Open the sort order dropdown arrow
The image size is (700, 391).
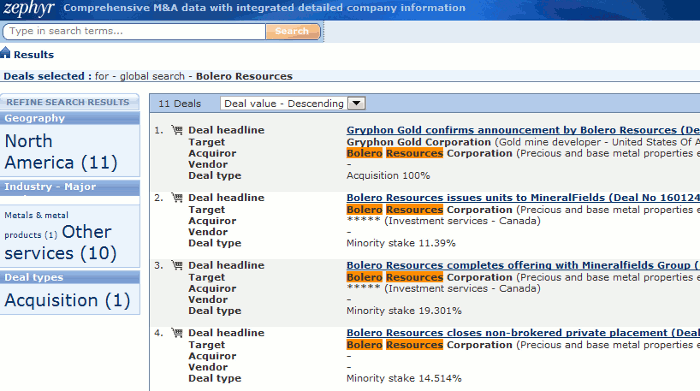click(356, 103)
